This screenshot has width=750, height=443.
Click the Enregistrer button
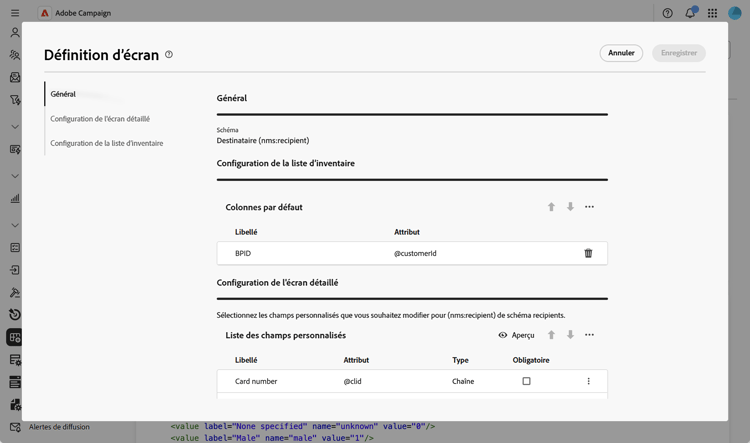pos(679,53)
